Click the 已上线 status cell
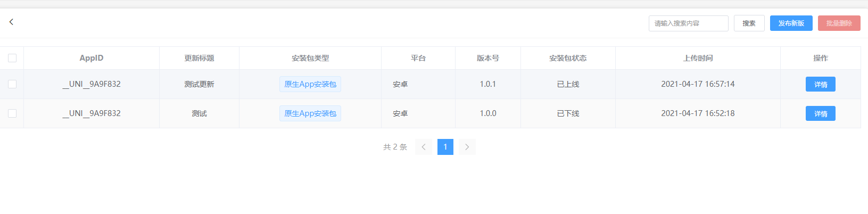Viewport: 868px width, 214px height. pyautogui.click(x=568, y=84)
